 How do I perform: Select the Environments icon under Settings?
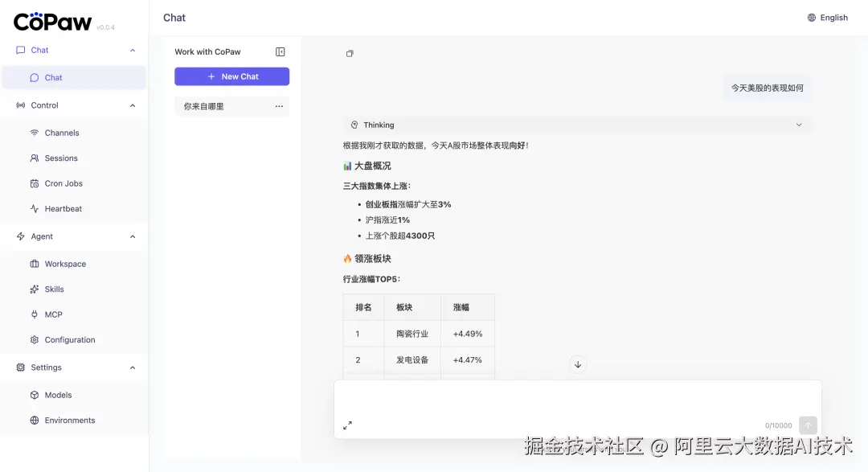(35, 420)
